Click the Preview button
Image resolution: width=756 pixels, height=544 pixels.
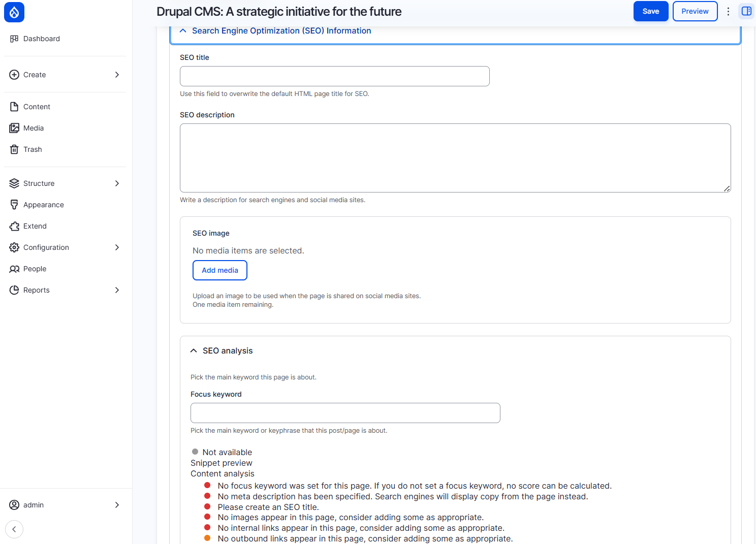point(695,11)
